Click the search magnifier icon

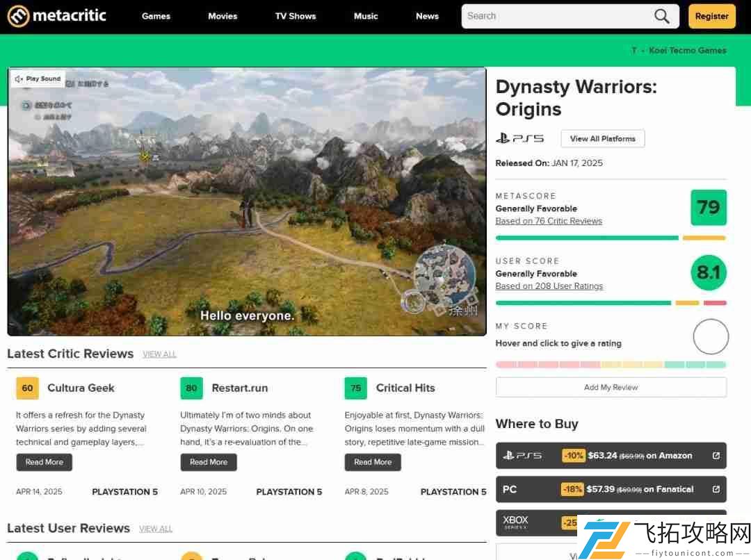coord(661,16)
